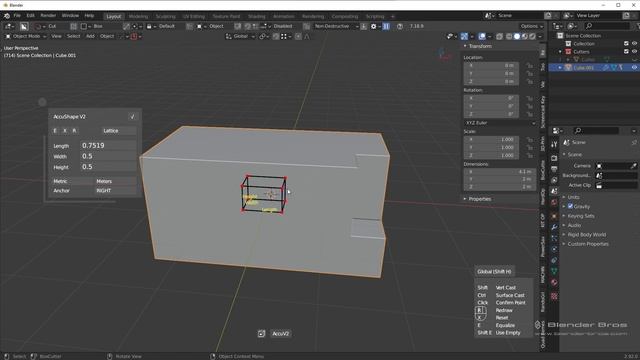
Task: Collapse the Cutters collection tree arrow
Action: click(560, 52)
